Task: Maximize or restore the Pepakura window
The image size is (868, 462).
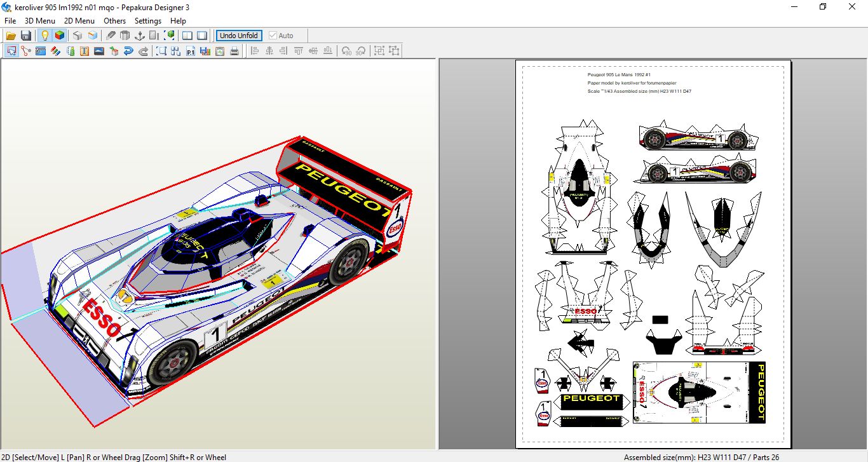Action: point(823,7)
